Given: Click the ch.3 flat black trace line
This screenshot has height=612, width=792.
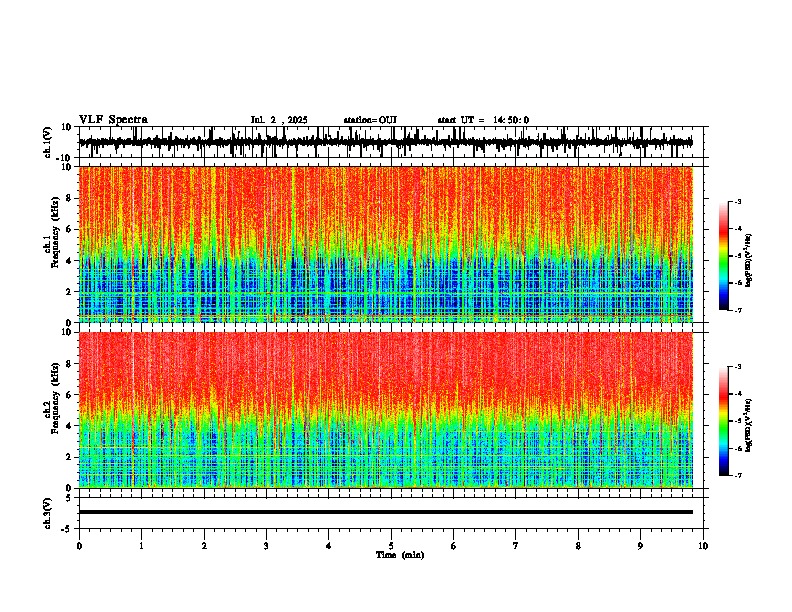Looking at the screenshot, I should pos(386,512).
